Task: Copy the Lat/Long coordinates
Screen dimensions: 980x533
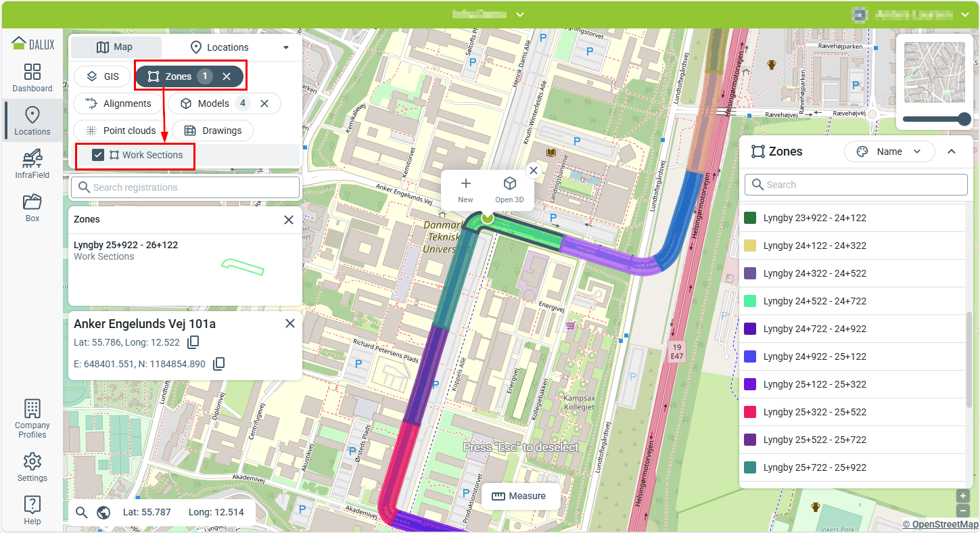Action: click(x=193, y=342)
